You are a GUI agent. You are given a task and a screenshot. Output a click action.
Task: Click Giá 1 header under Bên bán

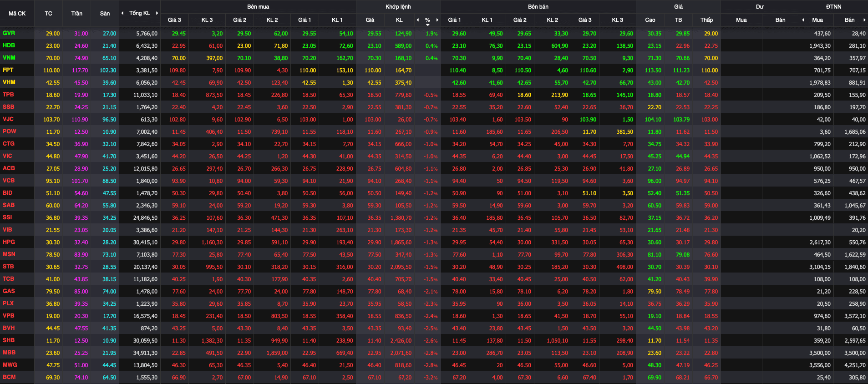point(454,20)
